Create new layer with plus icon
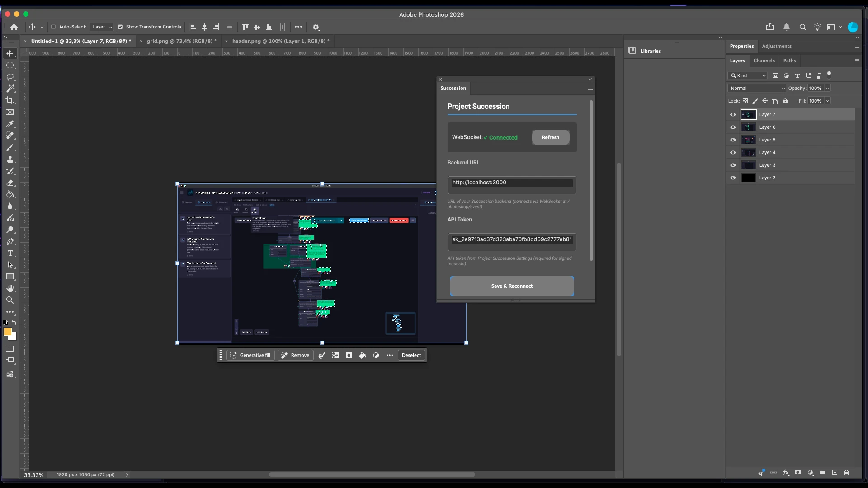 835,473
